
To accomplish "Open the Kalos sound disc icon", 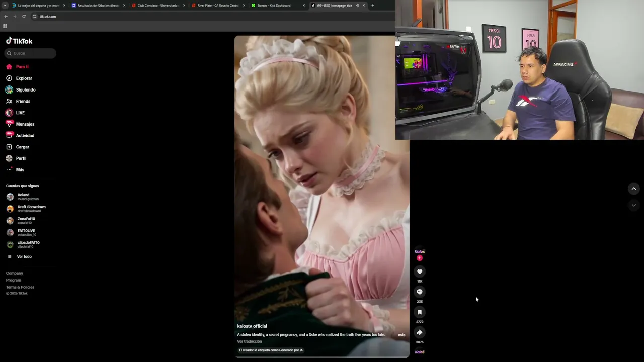I will point(420,352).
